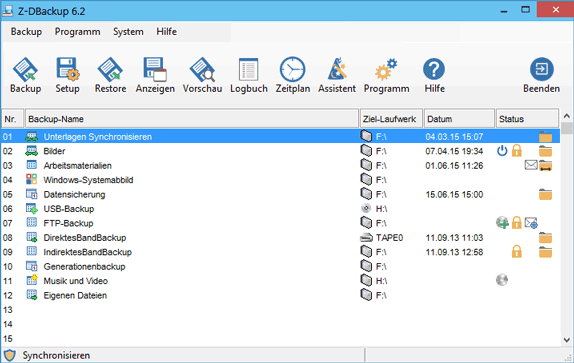The width and height of the screenshot is (574, 363).
Task: Click the list scrollbar down arrow
Action: point(567,340)
